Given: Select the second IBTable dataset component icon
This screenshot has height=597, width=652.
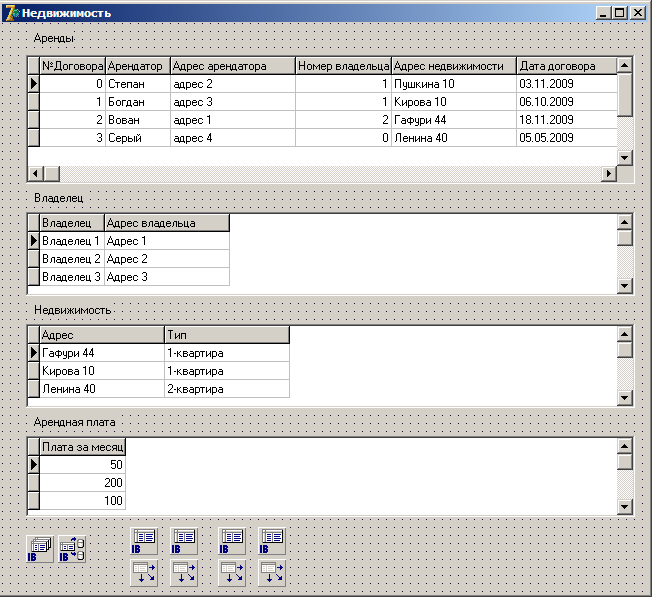Looking at the screenshot, I should pos(184,541).
